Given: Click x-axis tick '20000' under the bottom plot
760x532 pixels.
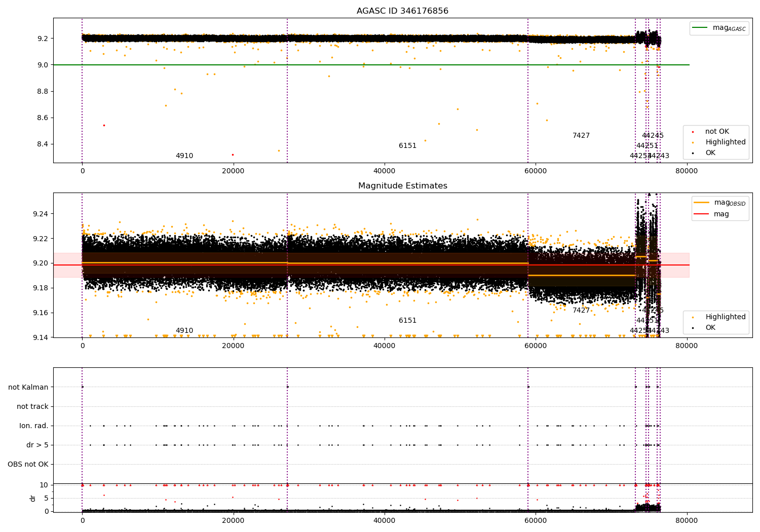Looking at the screenshot, I should 233,520.
